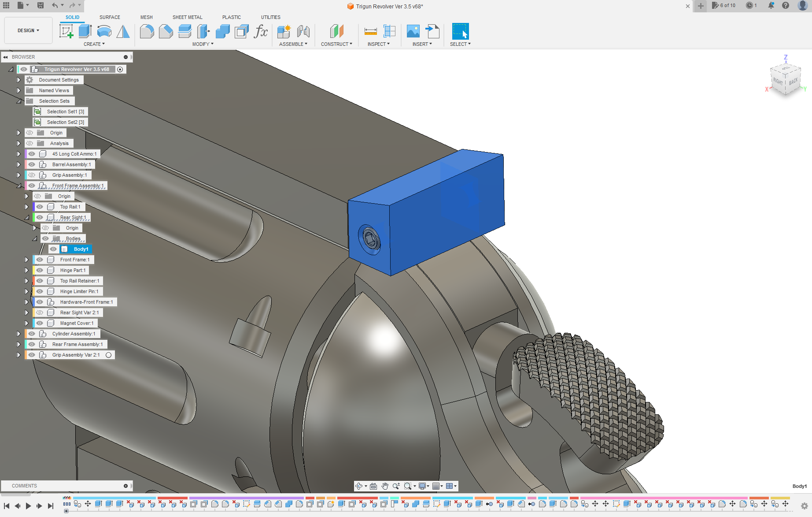Viewport: 812px width, 517px height.
Task: Open the ASSEMBLE menu dropdown
Action: point(293,44)
